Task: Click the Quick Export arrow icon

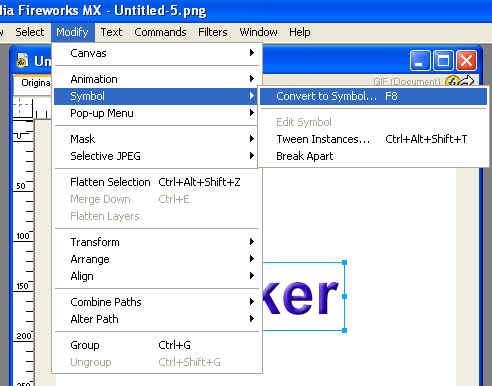Action: coord(468,82)
